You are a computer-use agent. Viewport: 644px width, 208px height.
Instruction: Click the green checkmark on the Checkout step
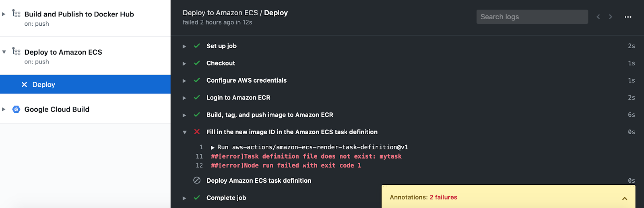(x=197, y=63)
